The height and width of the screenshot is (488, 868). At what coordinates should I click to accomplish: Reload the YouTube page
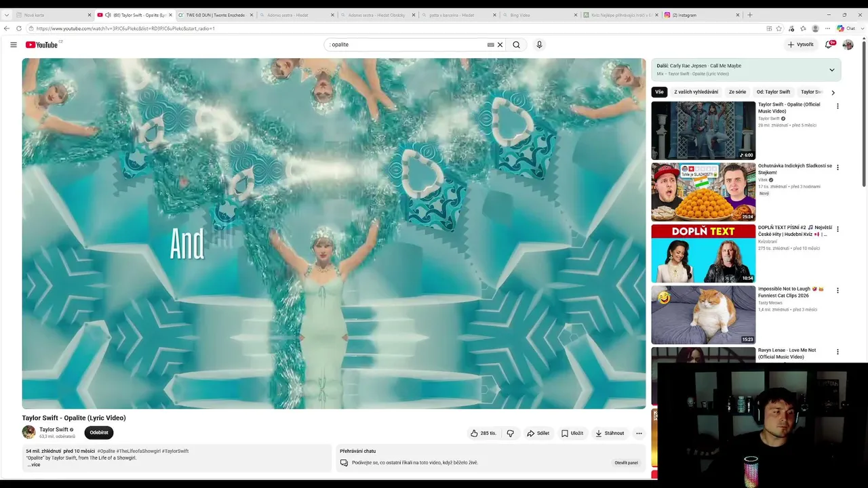(x=19, y=28)
